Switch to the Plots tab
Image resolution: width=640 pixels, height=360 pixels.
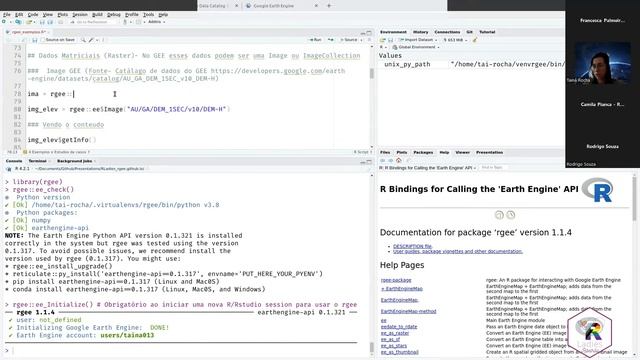(402, 152)
